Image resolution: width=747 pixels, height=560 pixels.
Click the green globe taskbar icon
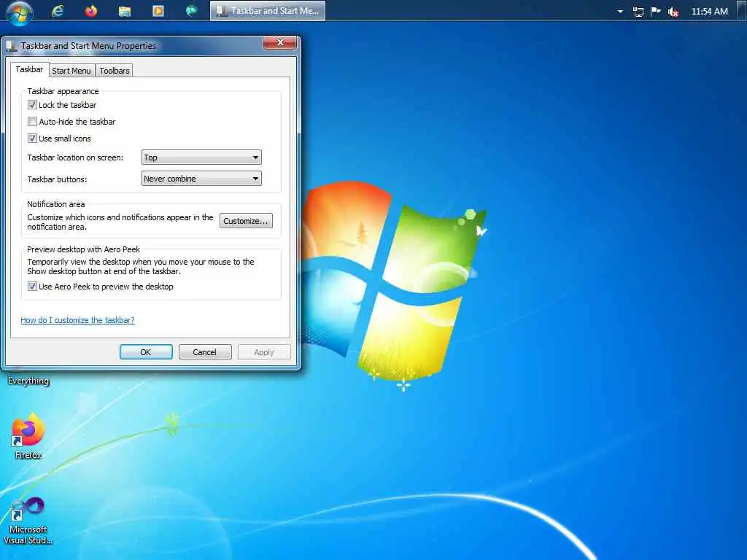coord(191,11)
